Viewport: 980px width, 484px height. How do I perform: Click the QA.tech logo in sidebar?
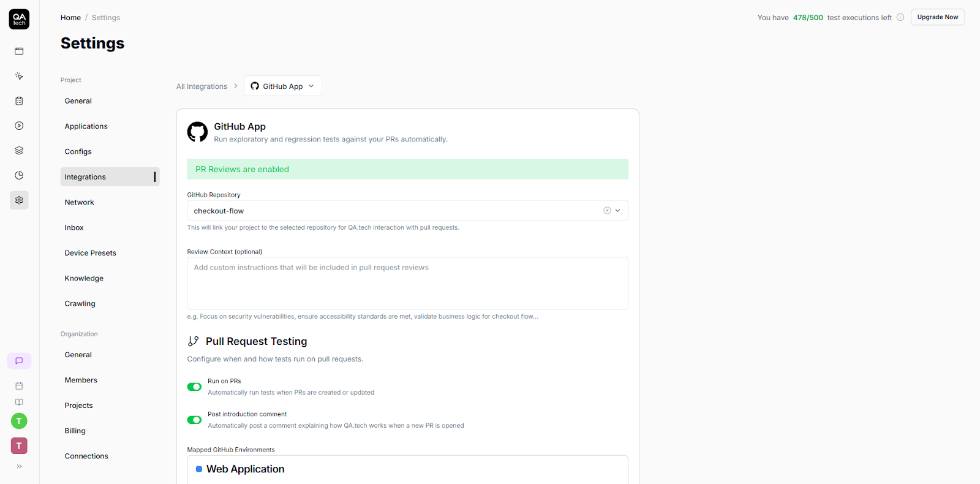pos(19,19)
